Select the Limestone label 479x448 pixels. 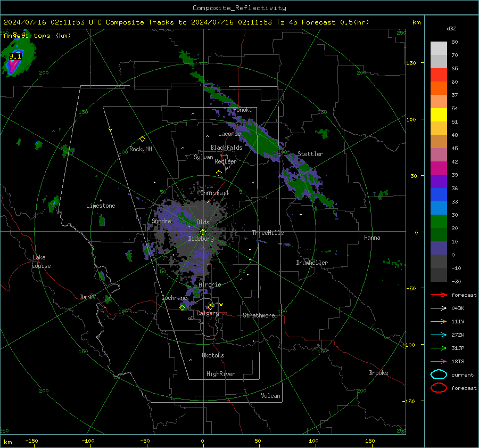point(101,206)
